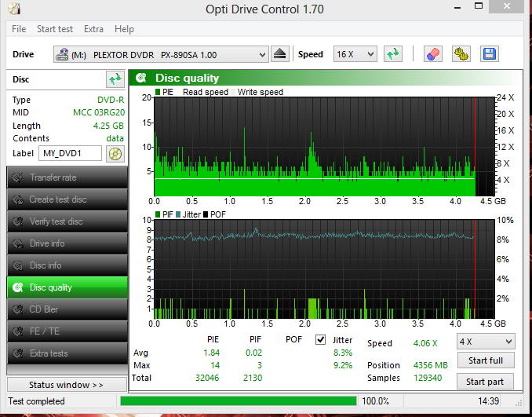Open the 16 X Speed dropdown
Screen dimensions: 532x417
coord(355,54)
